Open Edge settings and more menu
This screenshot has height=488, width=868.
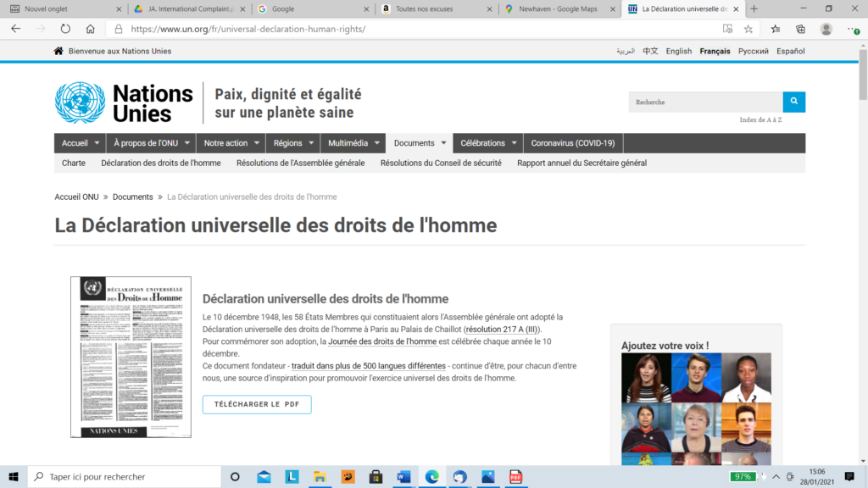coord(853,29)
